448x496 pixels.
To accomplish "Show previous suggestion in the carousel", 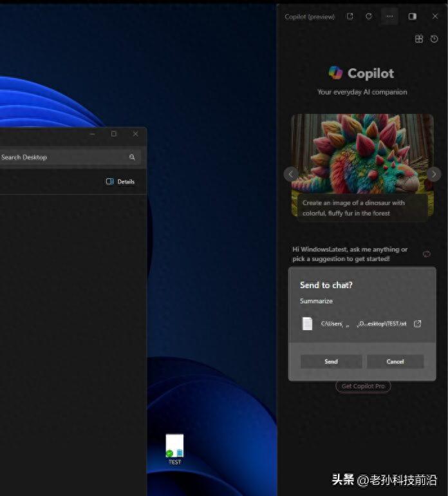I will (291, 174).
